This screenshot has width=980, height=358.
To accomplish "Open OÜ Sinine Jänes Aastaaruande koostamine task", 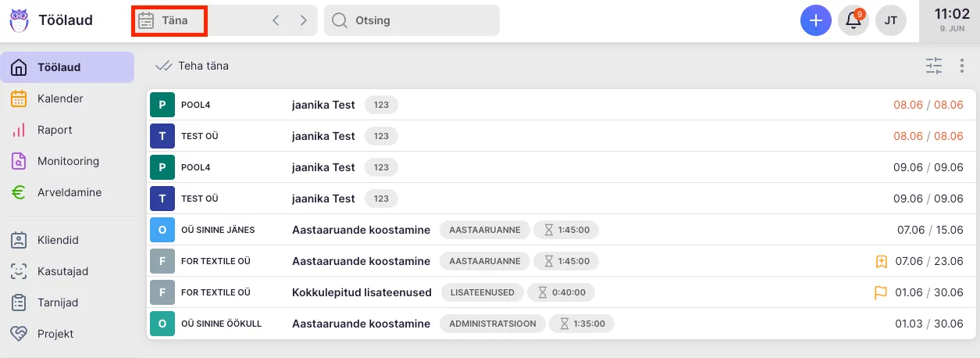I will [361, 230].
